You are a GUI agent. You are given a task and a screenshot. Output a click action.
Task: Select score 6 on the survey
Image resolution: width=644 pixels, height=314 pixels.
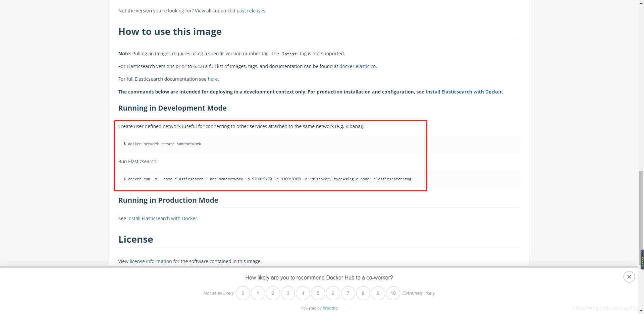coord(333,293)
